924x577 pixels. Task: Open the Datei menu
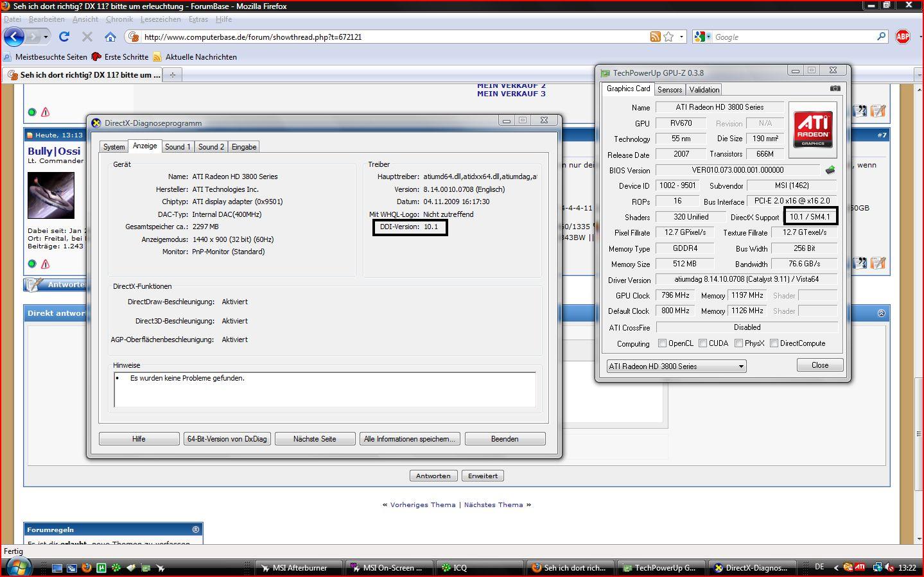pyautogui.click(x=12, y=19)
